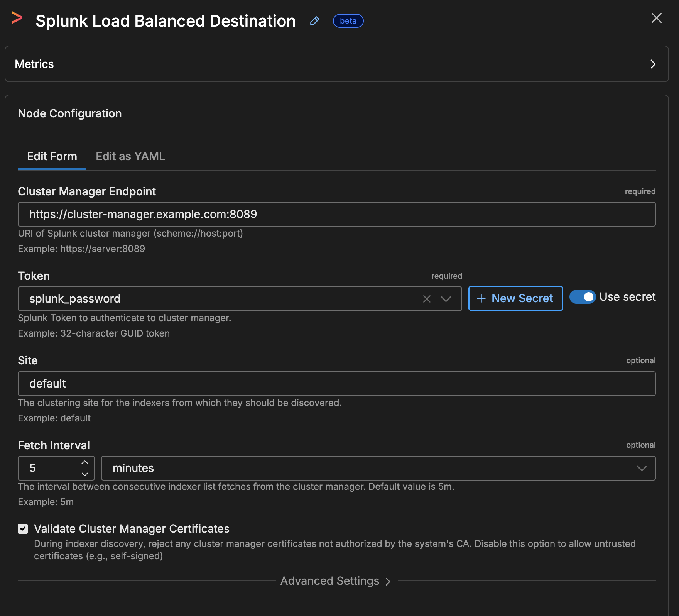Click the chevron icon on the Metrics row
The height and width of the screenshot is (616, 679).
[x=653, y=64]
